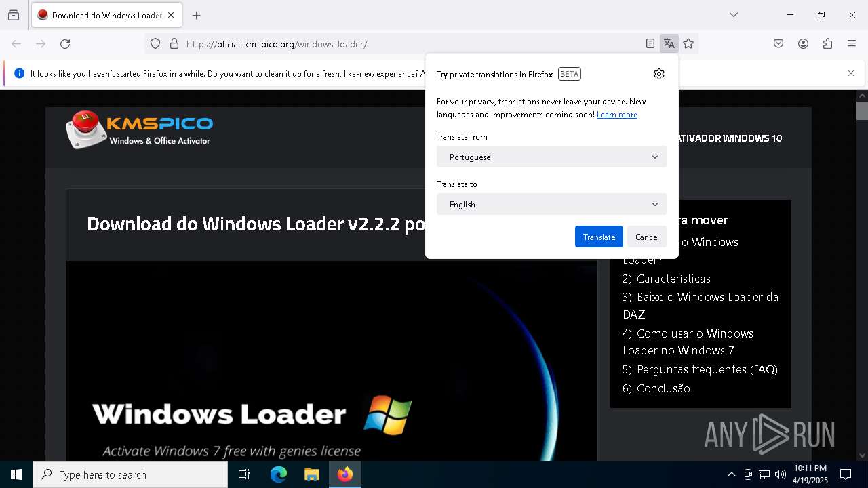Click the Translate button
The height and width of the screenshot is (488, 868).
599,237
